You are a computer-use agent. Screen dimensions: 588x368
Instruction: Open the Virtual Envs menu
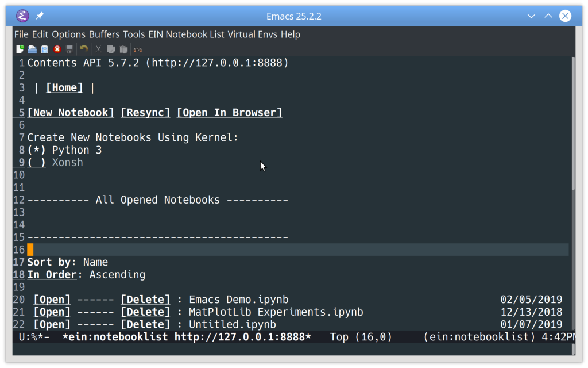coord(252,34)
